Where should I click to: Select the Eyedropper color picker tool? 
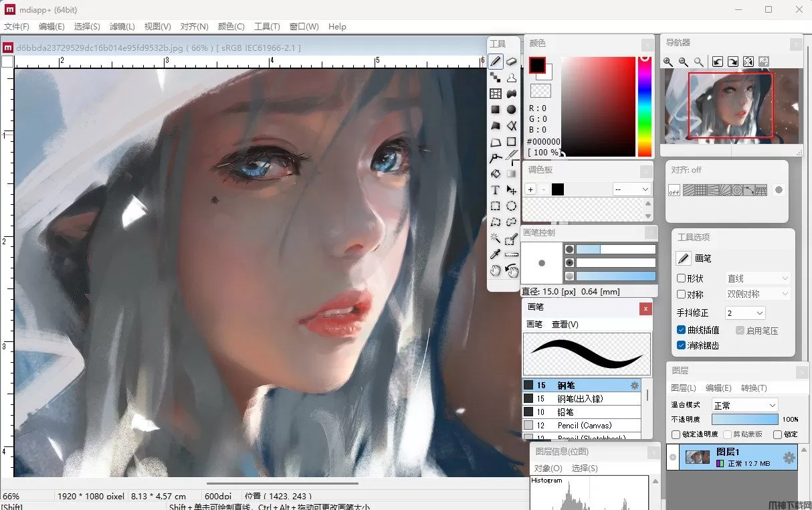pyautogui.click(x=496, y=254)
